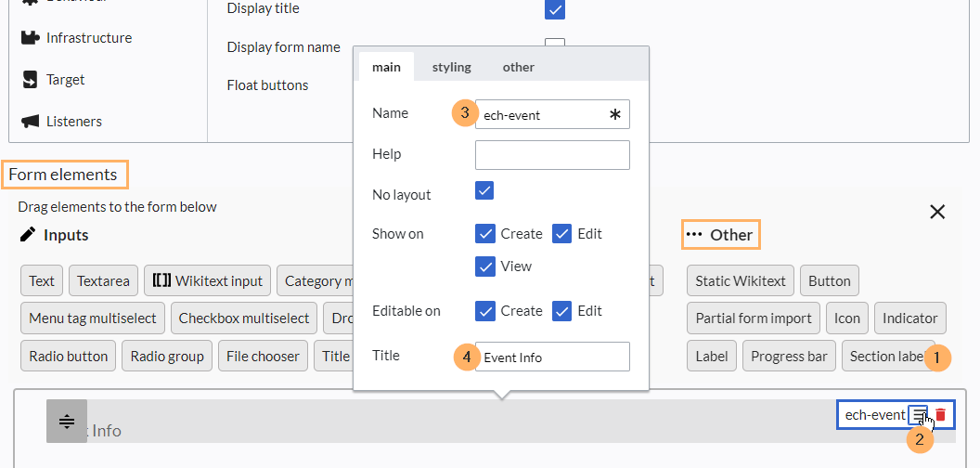Click the Listeners megaphone icon
980x468 pixels.
[30, 122]
